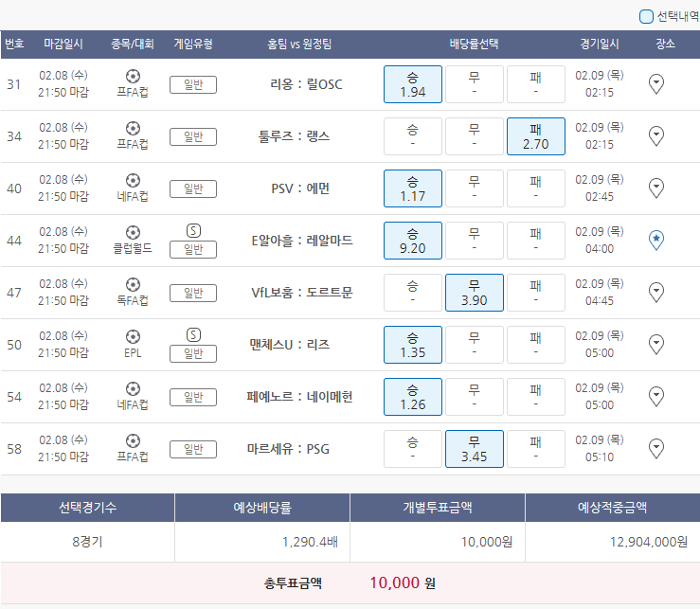The width and height of the screenshot is (700, 609).
Task: Click the 종목/대회 column header
Action: pyautogui.click(x=133, y=44)
